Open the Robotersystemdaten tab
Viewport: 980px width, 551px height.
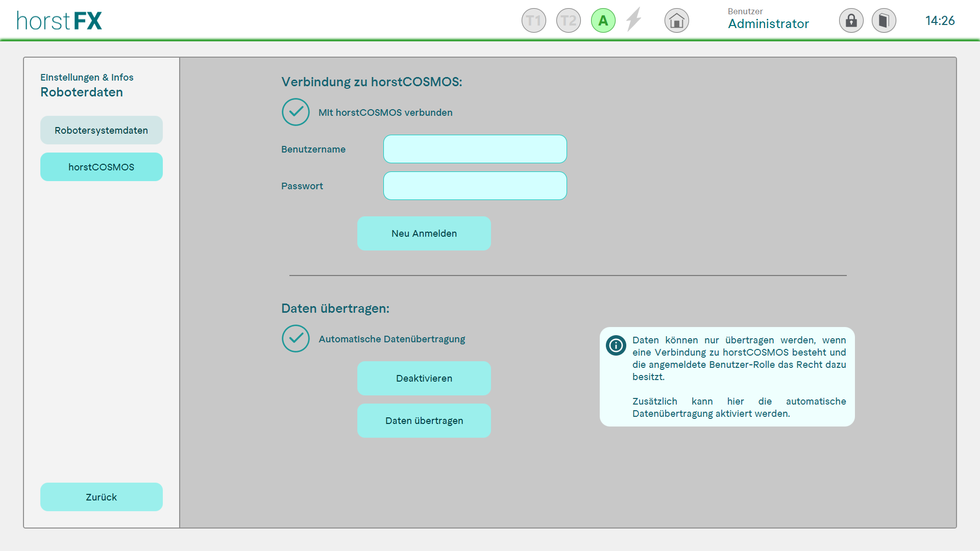click(101, 130)
